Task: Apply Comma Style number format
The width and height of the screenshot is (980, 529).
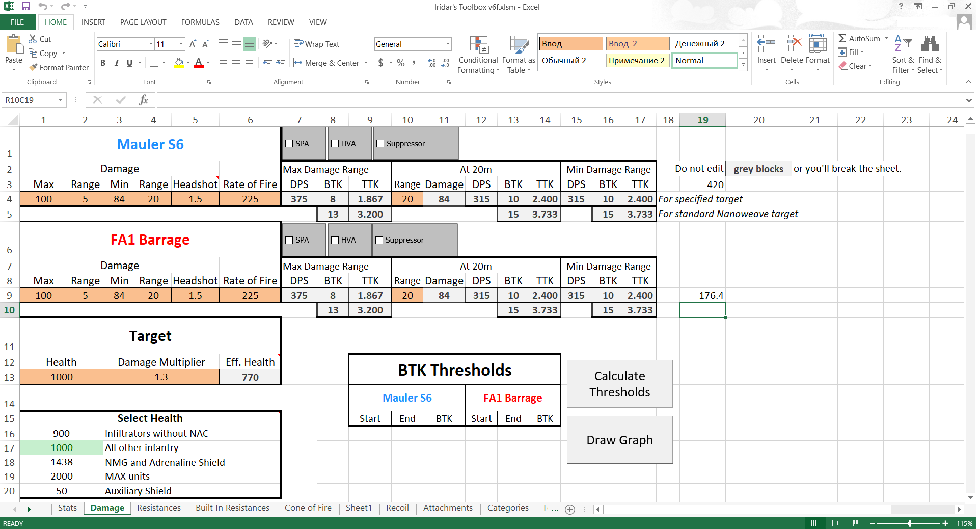Action: [x=414, y=63]
